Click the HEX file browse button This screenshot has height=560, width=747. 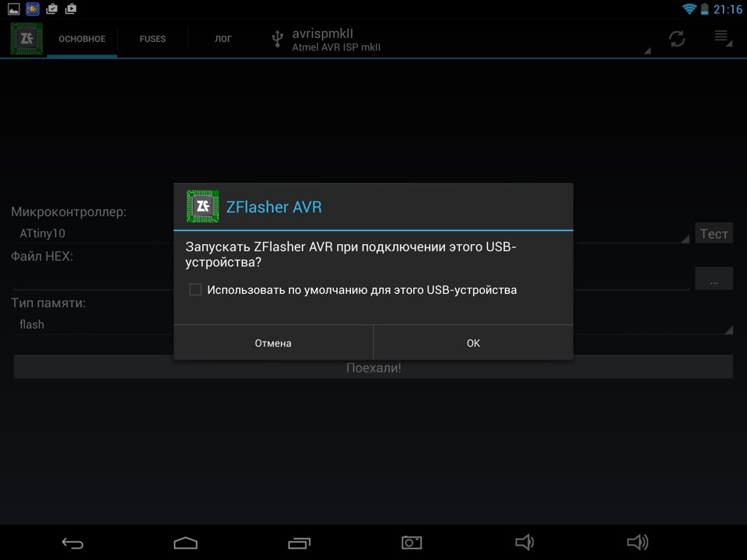click(x=714, y=279)
